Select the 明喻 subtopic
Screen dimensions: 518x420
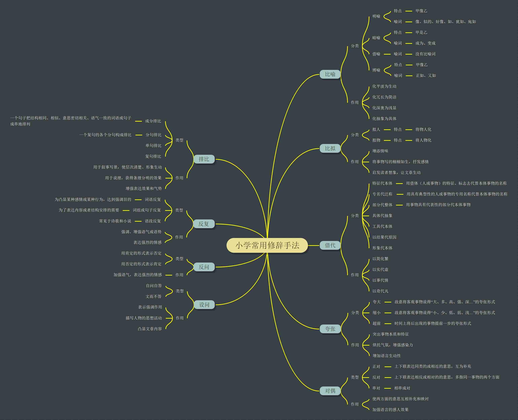376,16
